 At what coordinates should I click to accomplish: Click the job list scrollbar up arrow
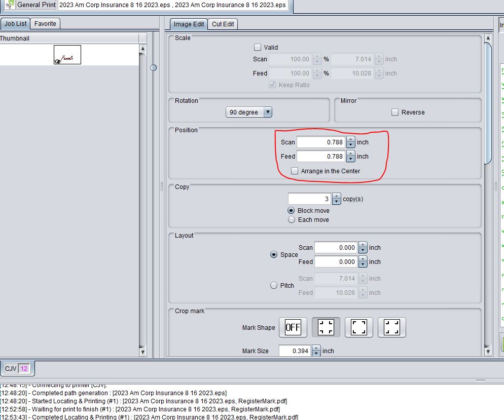tap(142, 49)
